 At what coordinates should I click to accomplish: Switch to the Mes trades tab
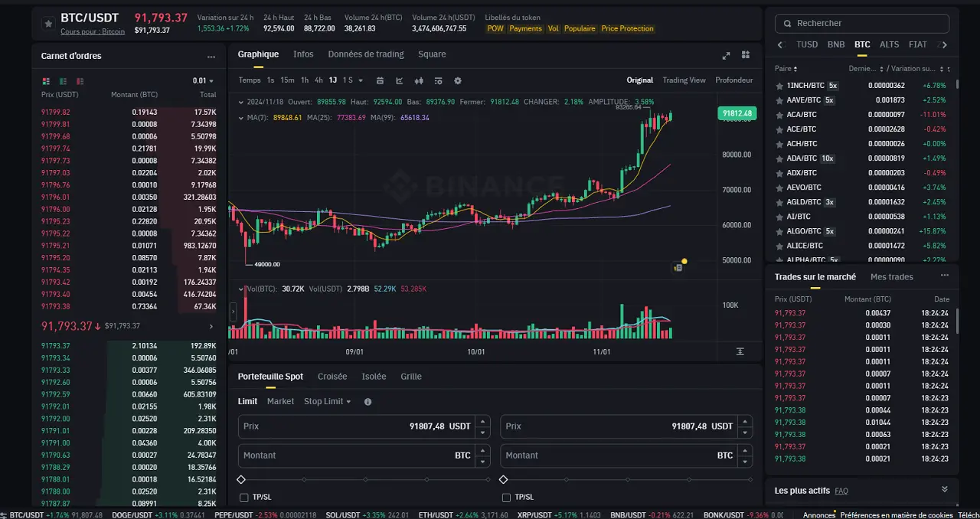click(892, 277)
